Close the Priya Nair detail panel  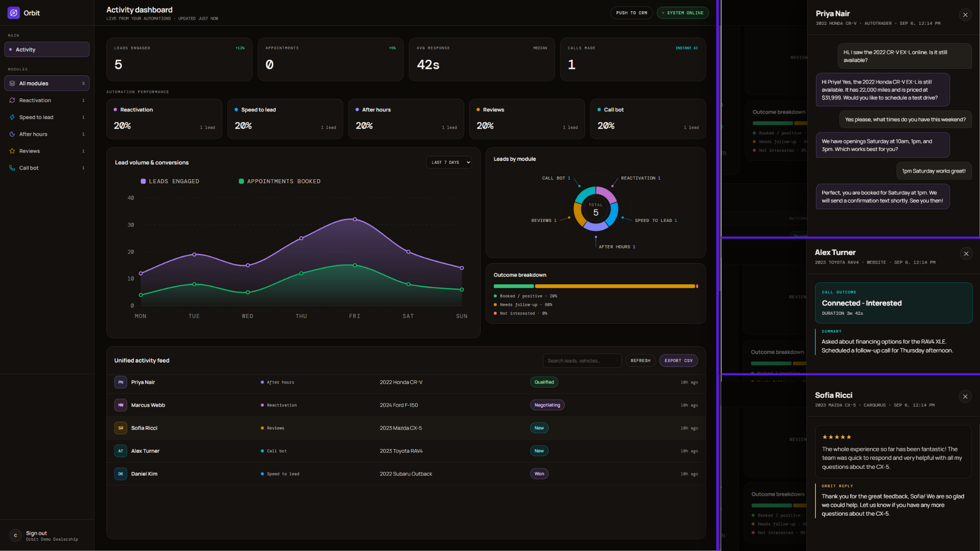coord(965,15)
